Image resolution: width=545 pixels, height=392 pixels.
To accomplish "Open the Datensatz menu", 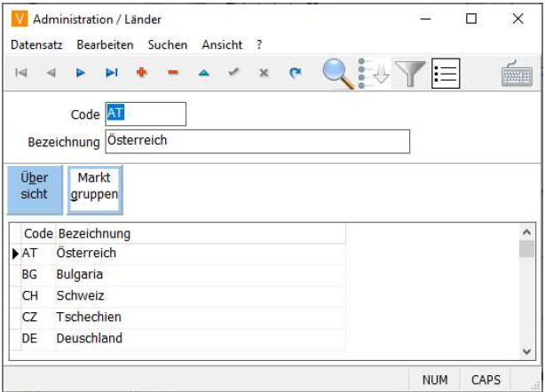I will tap(37, 44).
